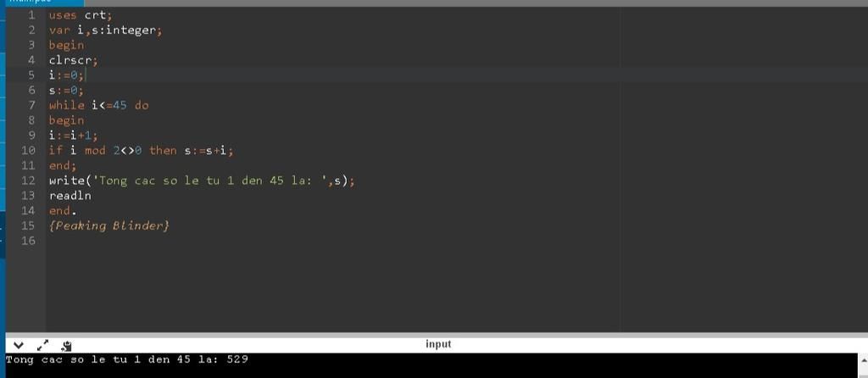Click the 'i:=0;' line
This screenshot has height=378, width=868.
click(66, 75)
